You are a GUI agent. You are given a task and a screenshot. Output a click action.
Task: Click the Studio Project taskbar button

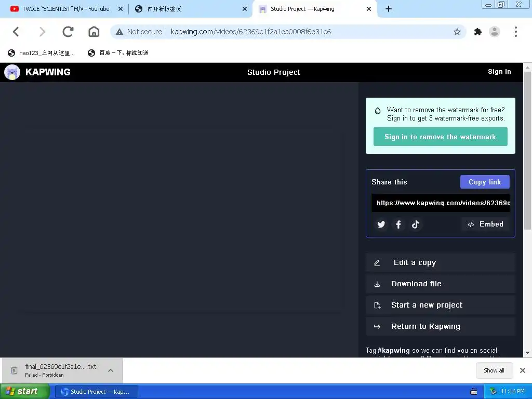pyautogui.click(x=96, y=392)
